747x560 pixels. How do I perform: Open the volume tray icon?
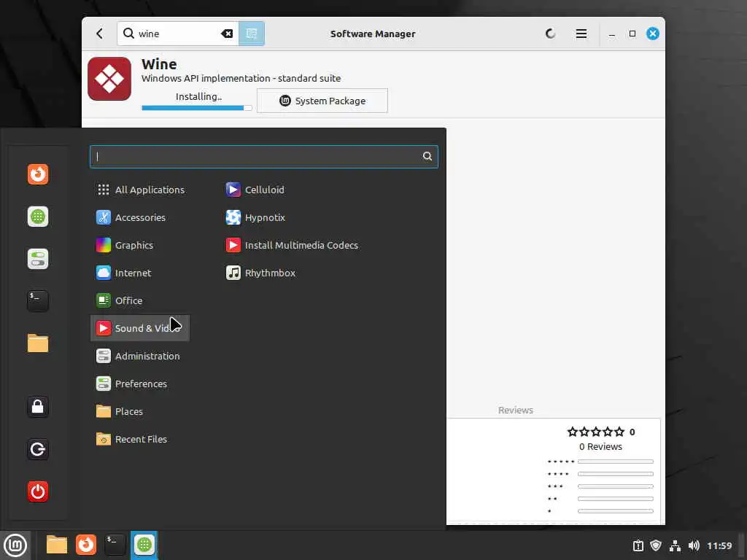pyautogui.click(x=694, y=545)
